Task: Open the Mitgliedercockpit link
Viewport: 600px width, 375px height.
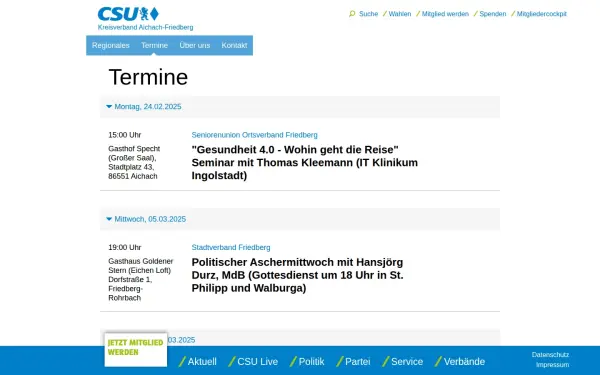Action: click(x=541, y=14)
